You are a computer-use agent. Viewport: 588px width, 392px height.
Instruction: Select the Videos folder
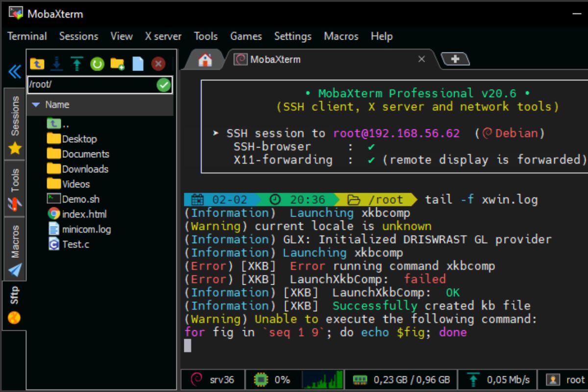click(x=69, y=184)
